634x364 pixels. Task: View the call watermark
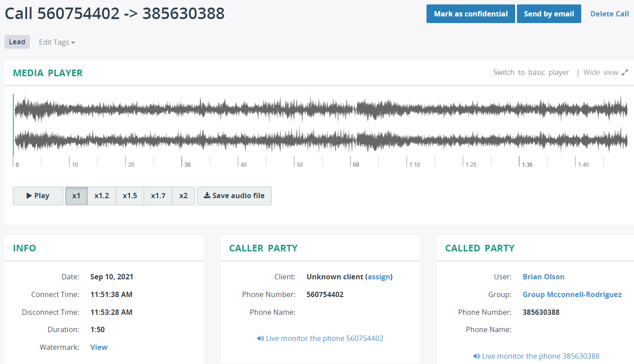coord(98,347)
